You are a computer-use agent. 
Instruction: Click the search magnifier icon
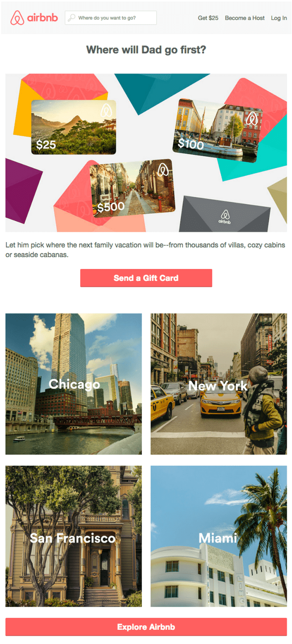(x=71, y=18)
